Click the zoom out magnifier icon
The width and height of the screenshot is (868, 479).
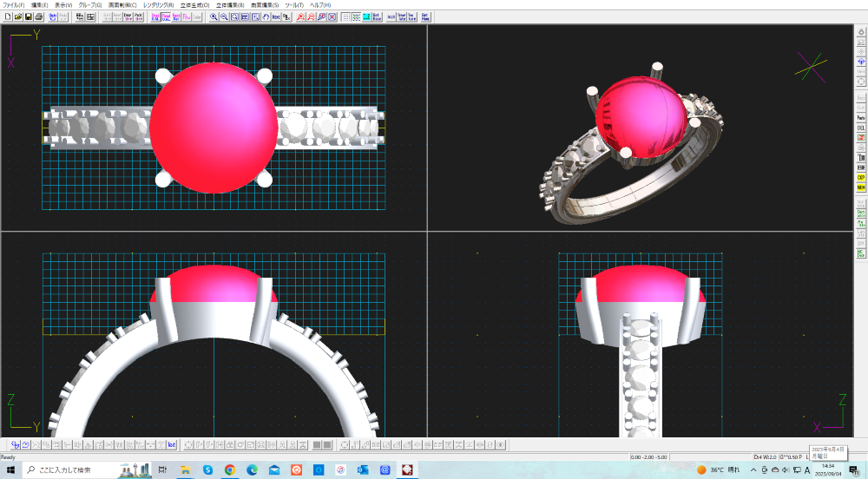(x=225, y=16)
